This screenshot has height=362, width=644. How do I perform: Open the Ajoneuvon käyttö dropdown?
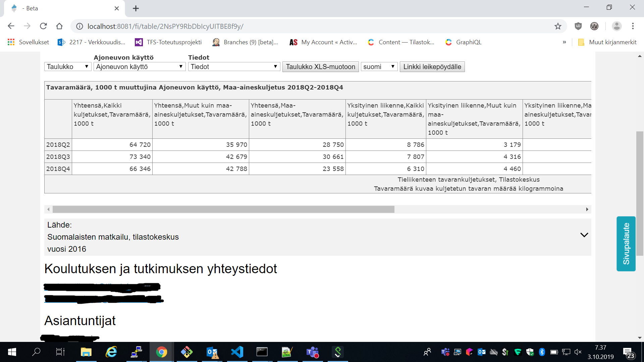139,67
